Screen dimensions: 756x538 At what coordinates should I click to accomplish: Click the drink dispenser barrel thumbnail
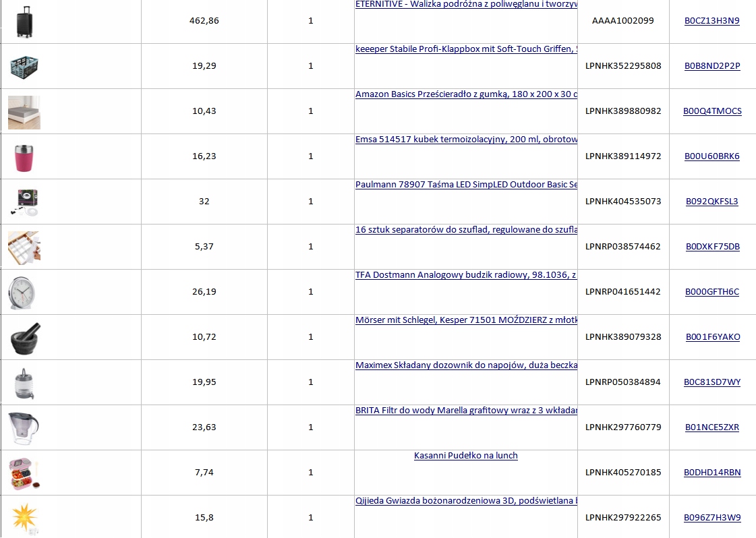pos(24,383)
